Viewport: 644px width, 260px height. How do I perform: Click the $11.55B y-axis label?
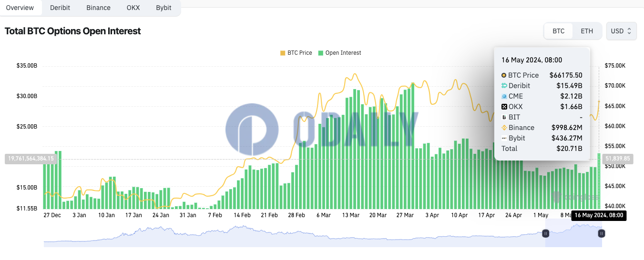pos(27,209)
